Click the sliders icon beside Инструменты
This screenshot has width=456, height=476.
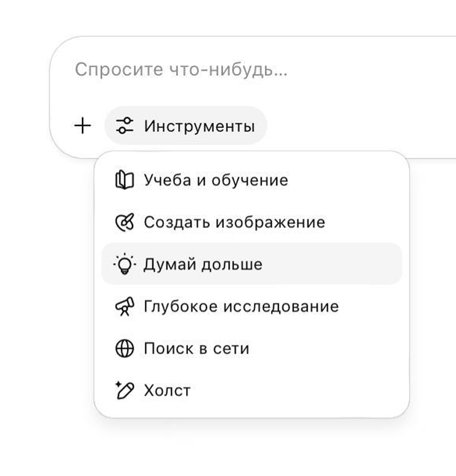tap(124, 126)
